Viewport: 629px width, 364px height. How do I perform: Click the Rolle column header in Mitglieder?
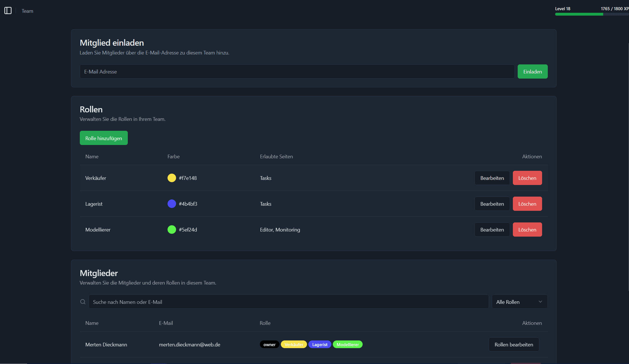coord(265,323)
